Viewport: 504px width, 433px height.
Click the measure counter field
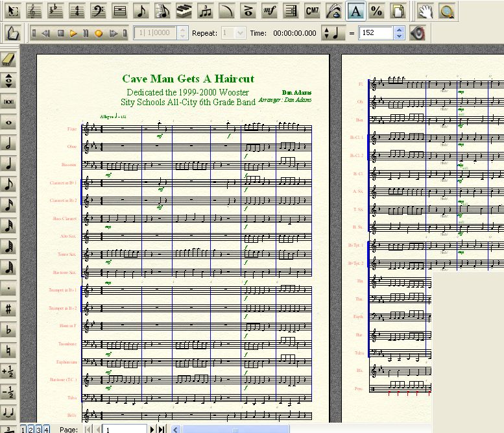coord(155,33)
